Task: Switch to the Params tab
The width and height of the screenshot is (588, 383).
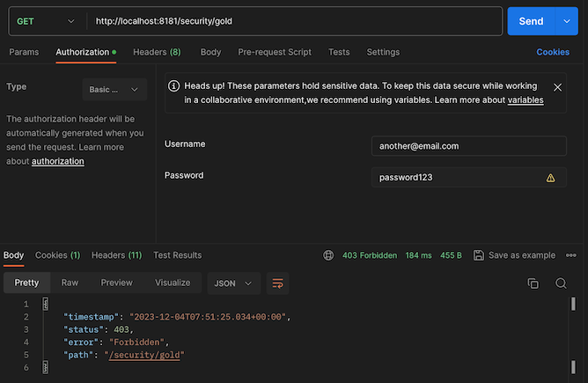Action: [x=24, y=52]
